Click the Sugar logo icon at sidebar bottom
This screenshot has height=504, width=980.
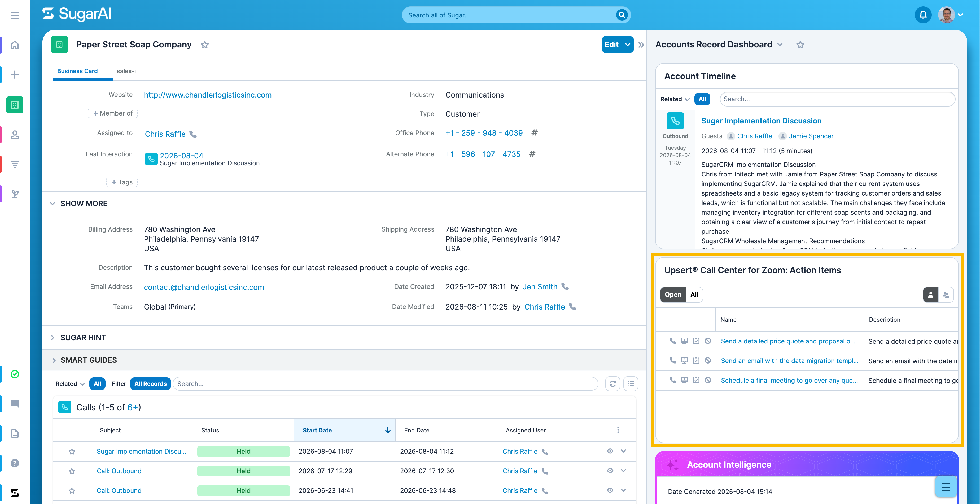click(x=15, y=493)
